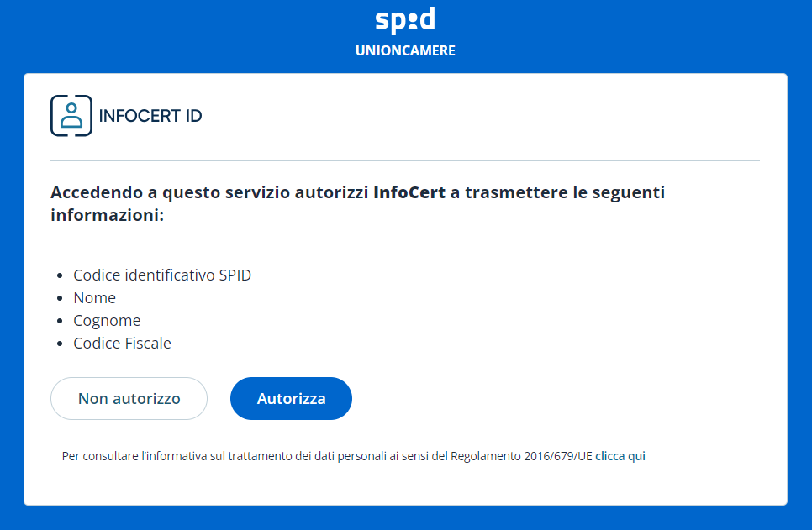
Task: Select the "Nome" list item
Action: [94, 298]
